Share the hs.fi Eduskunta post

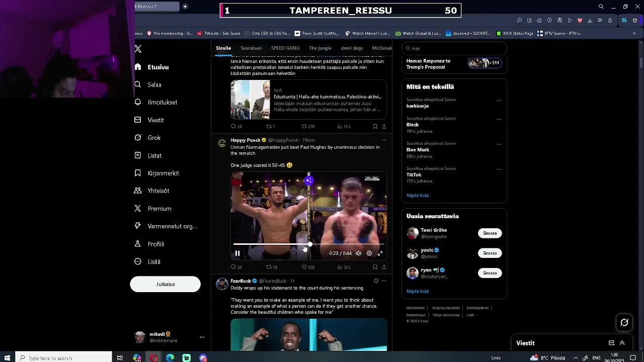click(x=384, y=127)
